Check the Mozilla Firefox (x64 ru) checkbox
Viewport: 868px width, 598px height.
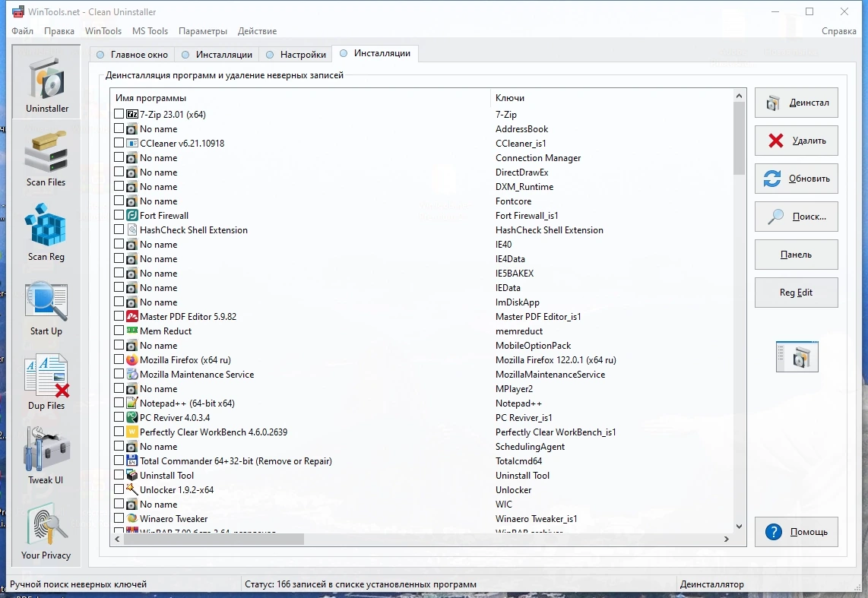pyautogui.click(x=119, y=359)
